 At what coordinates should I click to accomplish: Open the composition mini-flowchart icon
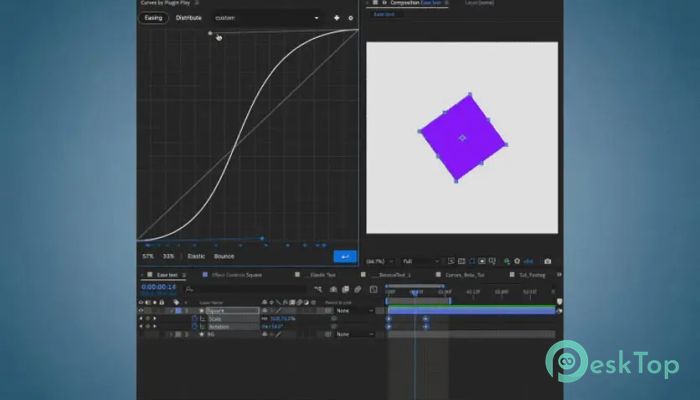point(318,290)
